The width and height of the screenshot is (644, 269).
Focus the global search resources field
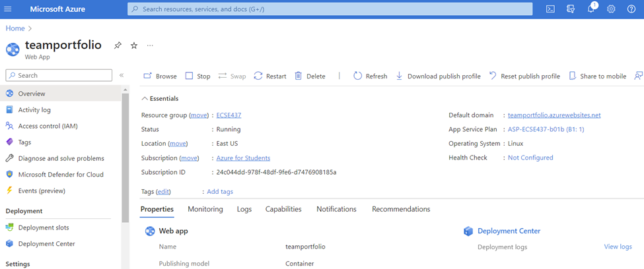pos(330,9)
